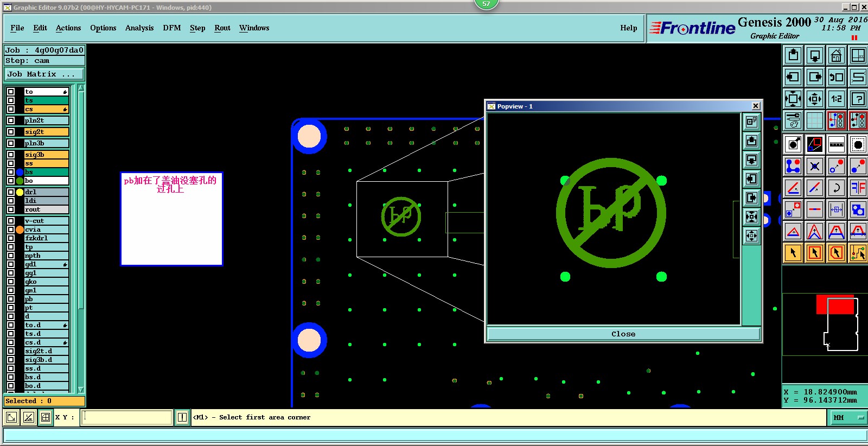Image resolution: width=868 pixels, height=446 pixels.
Task: Select the 'fzkdrl' layer name
Action: (47, 238)
